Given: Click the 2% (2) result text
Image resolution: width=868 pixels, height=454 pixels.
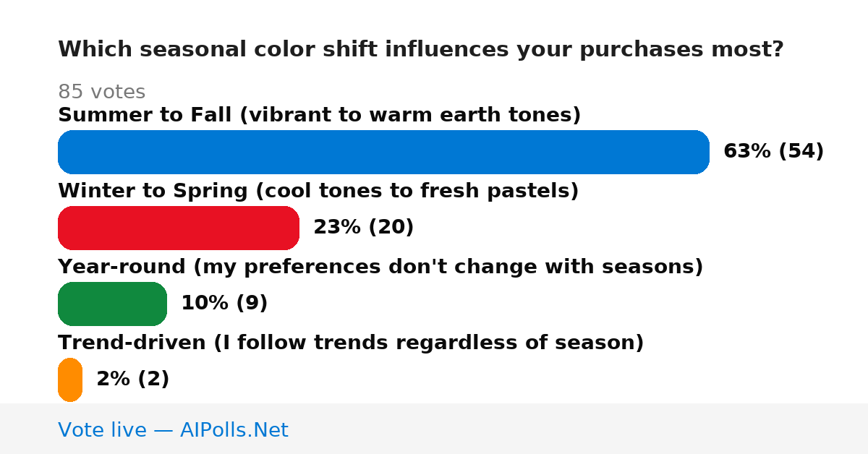Looking at the screenshot, I should (x=133, y=380).
